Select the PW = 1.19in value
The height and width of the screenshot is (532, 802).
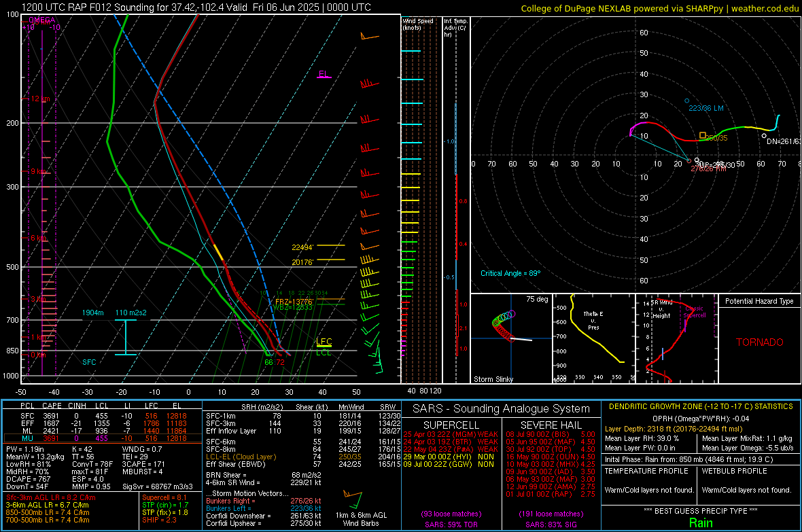click(x=26, y=449)
